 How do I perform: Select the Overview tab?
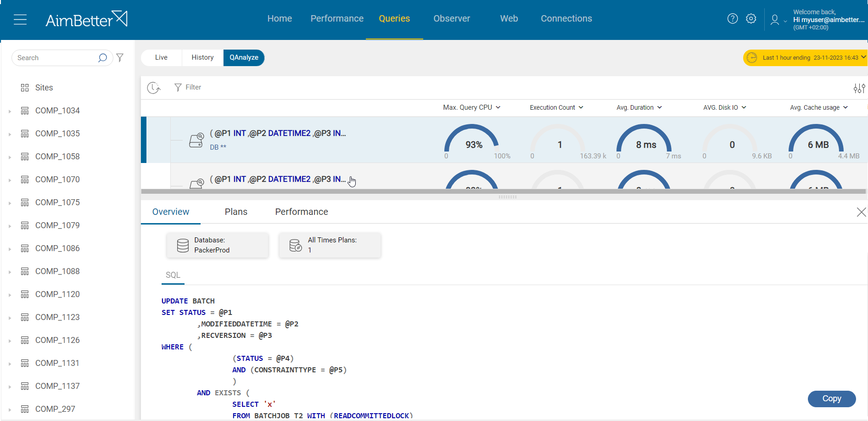[x=171, y=212]
